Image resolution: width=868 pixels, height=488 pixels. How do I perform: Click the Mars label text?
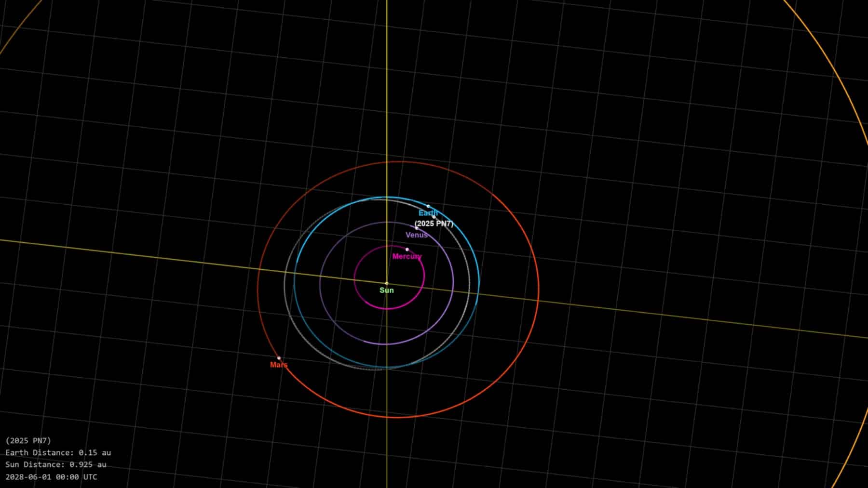pos(279,365)
